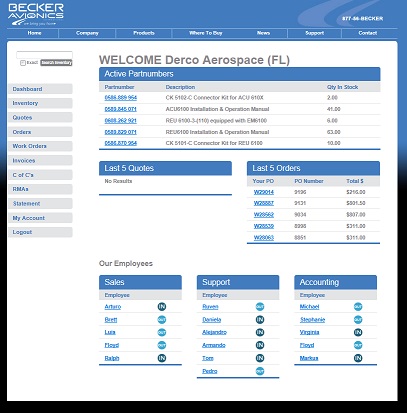The width and height of the screenshot is (407, 413).
Task: Open My Account in the sidebar
Action: click(x=40, y=218)
